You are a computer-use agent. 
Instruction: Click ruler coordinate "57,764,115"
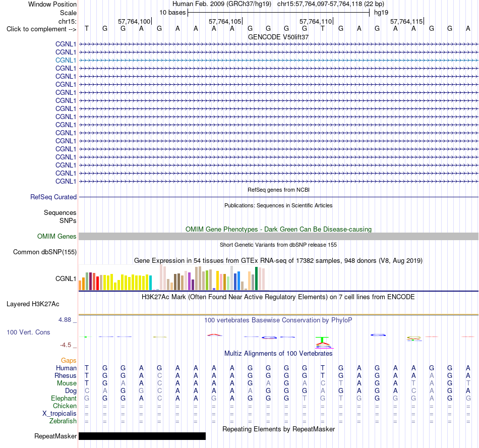[x=406, y=21]
